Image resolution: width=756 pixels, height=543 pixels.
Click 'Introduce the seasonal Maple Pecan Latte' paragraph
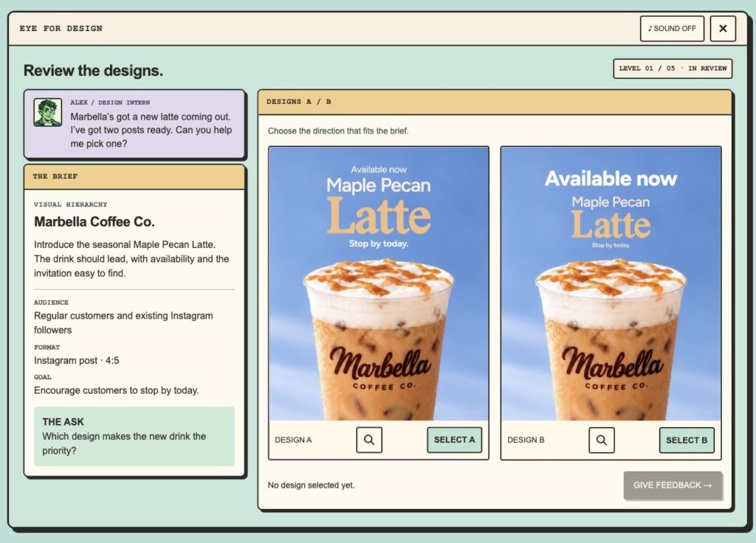click(131, 259)
